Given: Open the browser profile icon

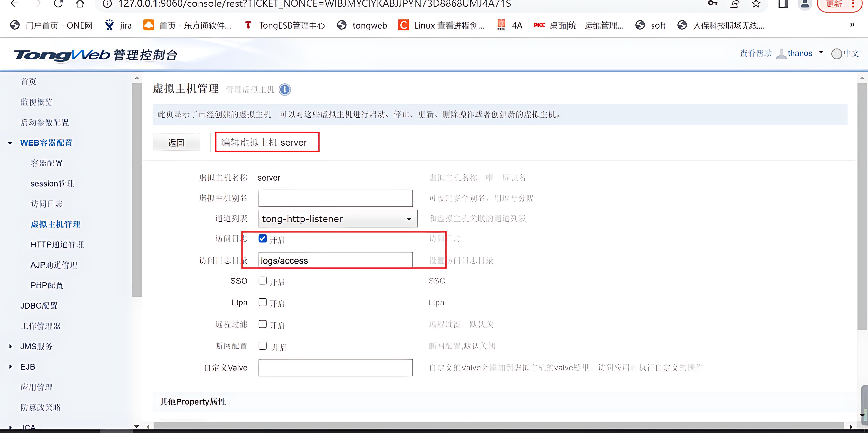Looking at the screenshot, I should [x=805, y=4].
